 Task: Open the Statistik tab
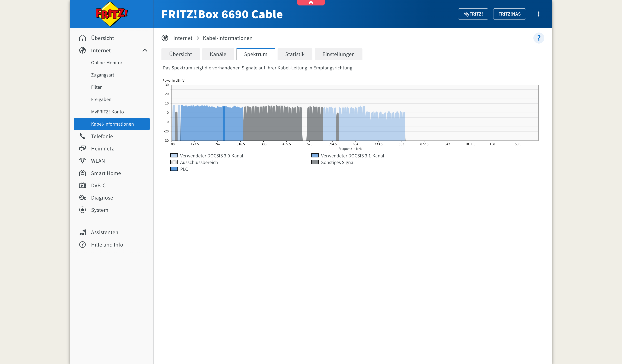295,54
